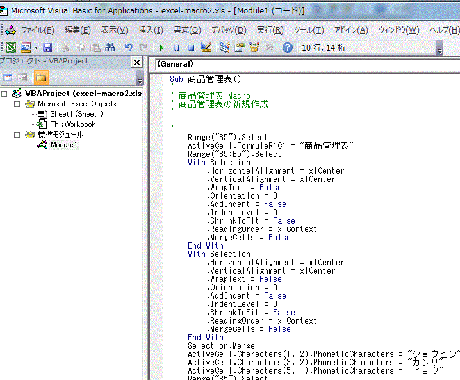The image size is (460, 380).
Task: Select VBAProject (excel-macro2.xls) in tree
Action: point(83,93)
